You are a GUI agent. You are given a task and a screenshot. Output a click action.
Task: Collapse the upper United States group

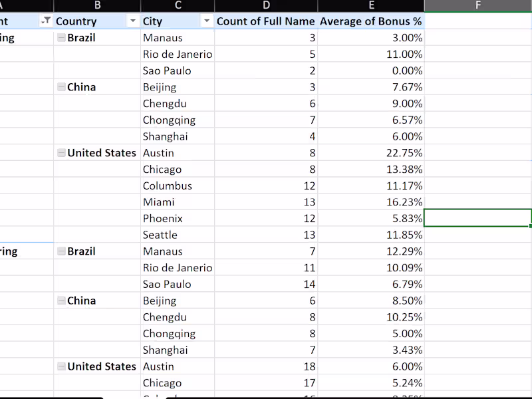click(x=61, y=153)
